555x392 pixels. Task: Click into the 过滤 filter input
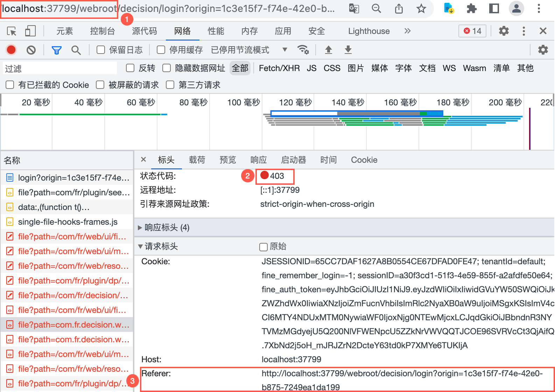[x=60, y=68]
